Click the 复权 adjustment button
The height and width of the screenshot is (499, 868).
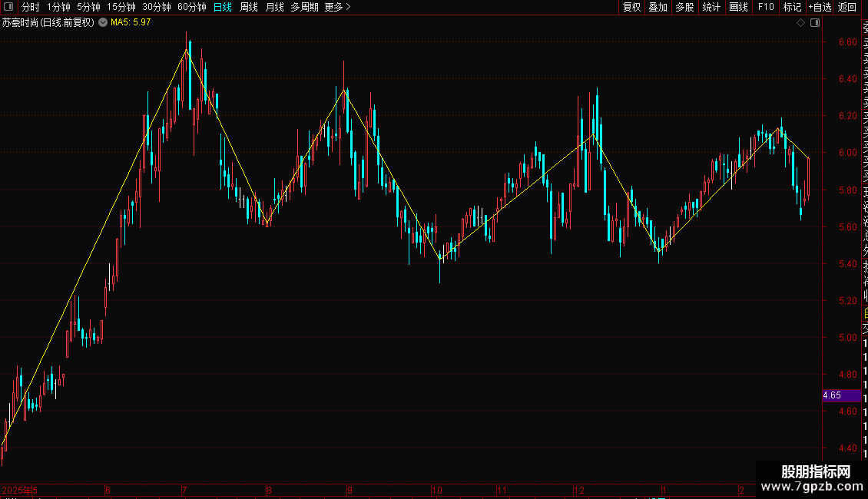pyautogui.click(x=631, y=7)
